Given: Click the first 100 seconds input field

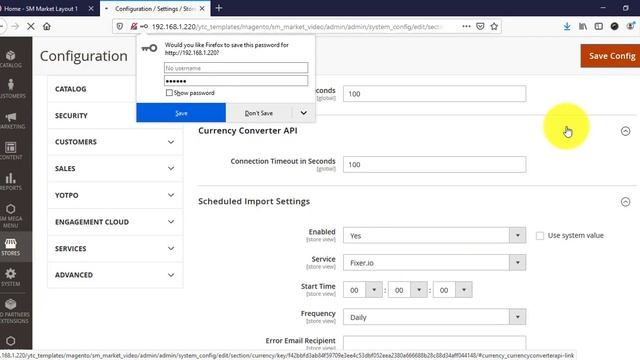Looking at the screenshot, I should (x=434, y=94).
